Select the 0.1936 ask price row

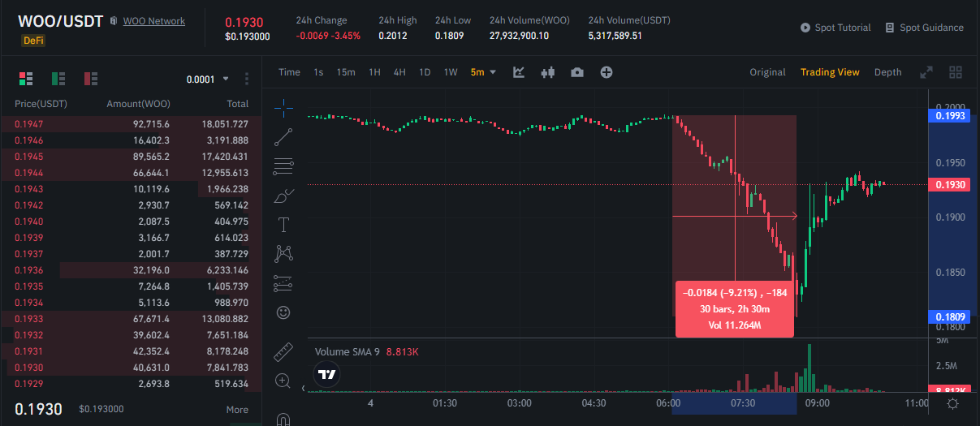tap(131, 270)
